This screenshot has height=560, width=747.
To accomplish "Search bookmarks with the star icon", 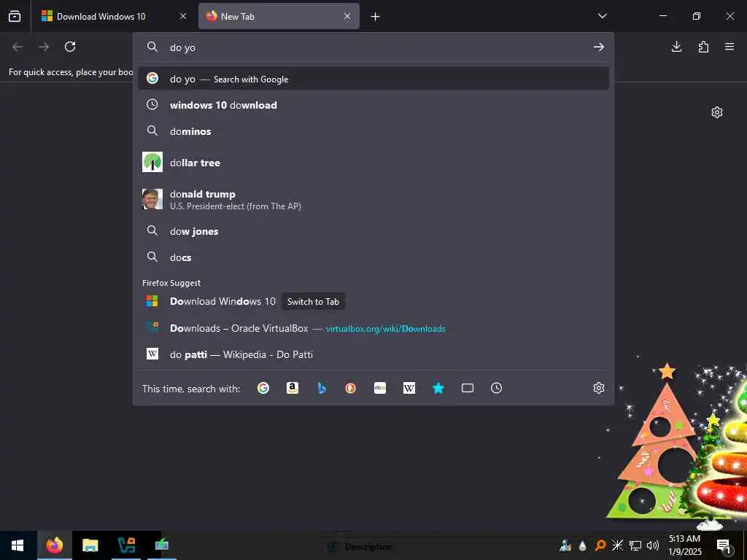I will 438,388.
